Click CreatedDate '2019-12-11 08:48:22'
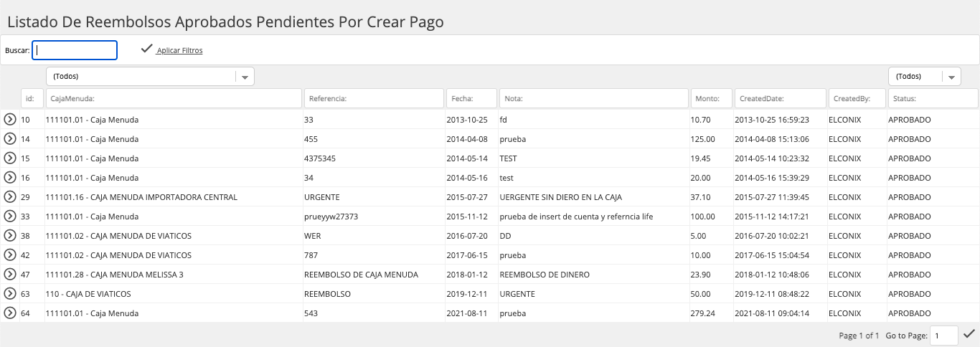 pyautogui.click(x=772, y=294)
